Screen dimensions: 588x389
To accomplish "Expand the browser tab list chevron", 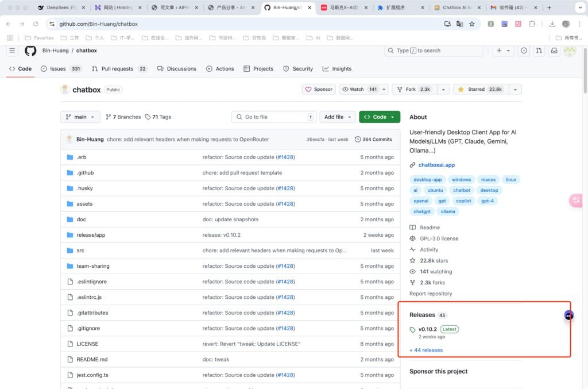I will [580, 7].
